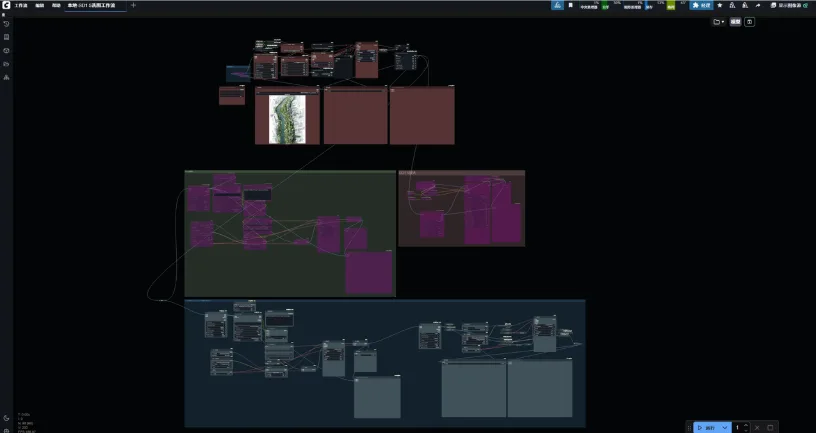
Task: Open the 帮助 menu
Action: (56, 6)
